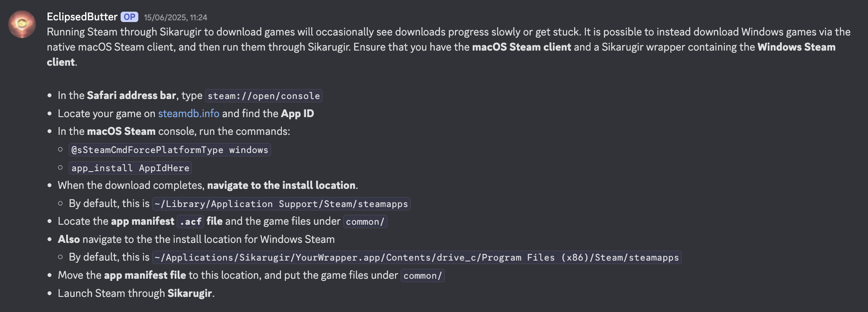Click the message timestamp 15/06/2025, 11:24

click(x=175, y=17)
